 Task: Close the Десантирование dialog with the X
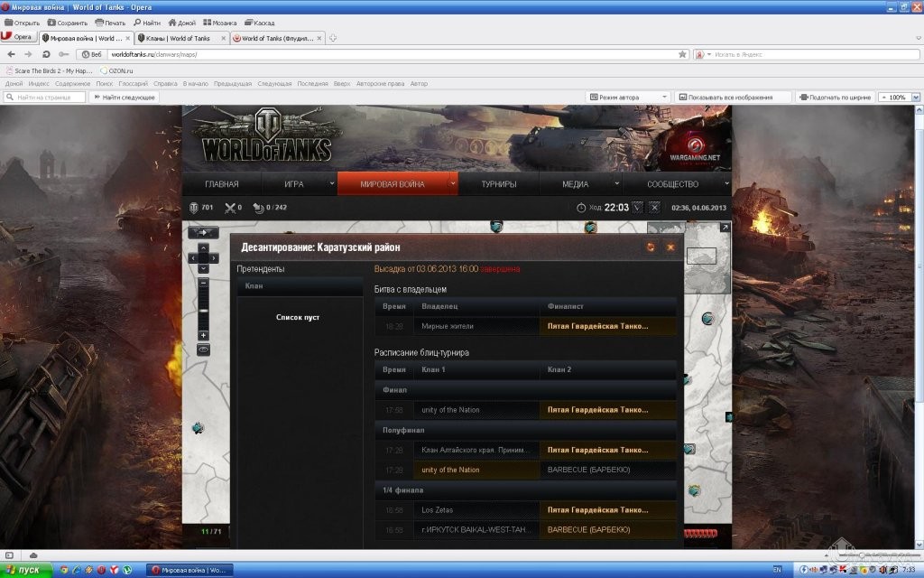tap(670, 247)
